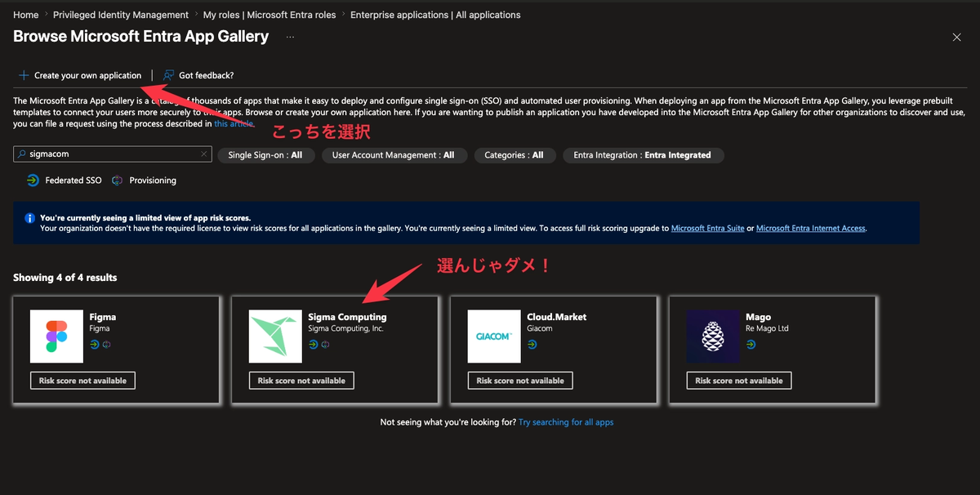Select the Cloud.Market app title
980x495 pixels.
[557, 317]
